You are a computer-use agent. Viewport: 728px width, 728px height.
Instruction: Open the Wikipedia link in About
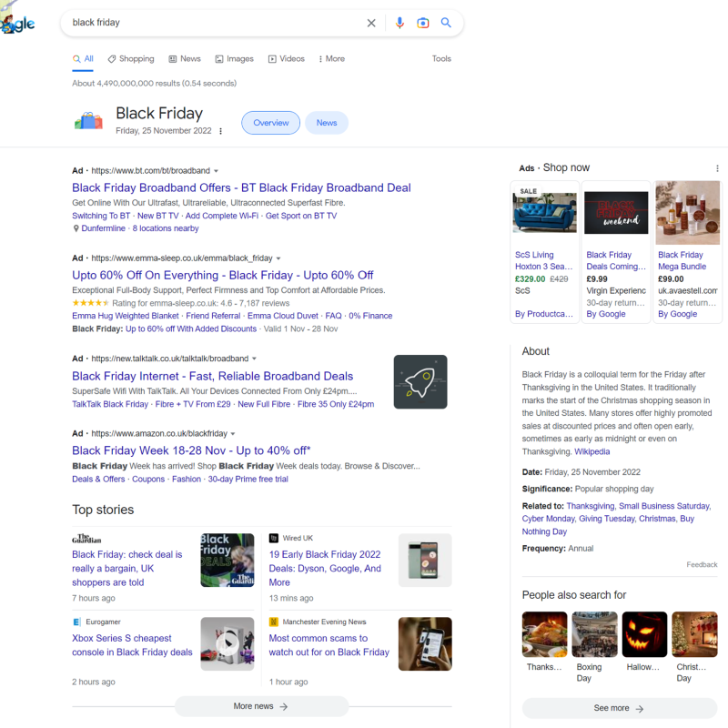click(592, 451)
